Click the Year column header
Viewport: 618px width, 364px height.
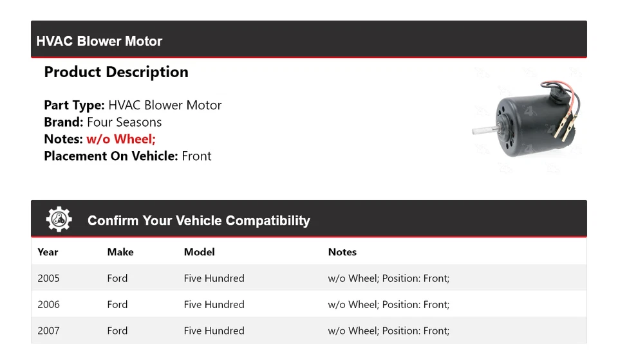pos(48,252)
